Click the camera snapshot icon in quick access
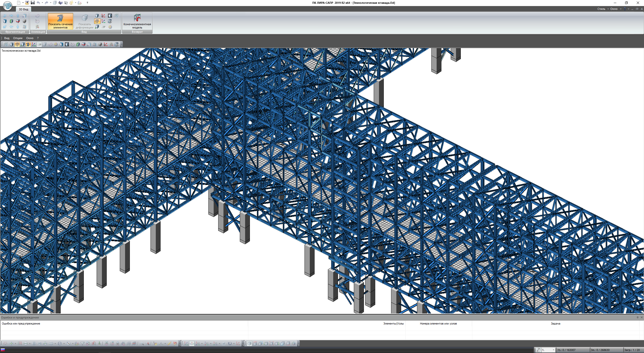This screenshot has width=644, height=353. pos(66,3)
